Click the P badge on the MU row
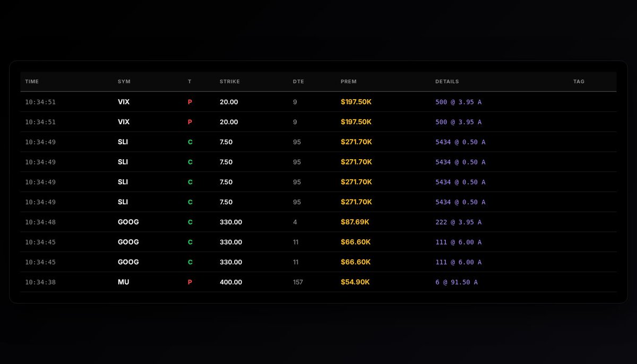The height and width of the screenshot is (364, 637). 190,282
